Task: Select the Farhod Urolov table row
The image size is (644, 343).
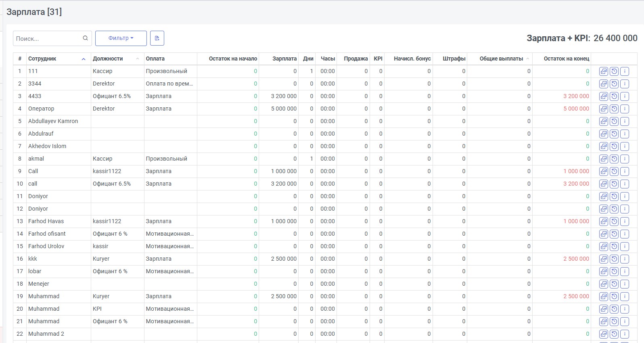Action: [325, 247]
